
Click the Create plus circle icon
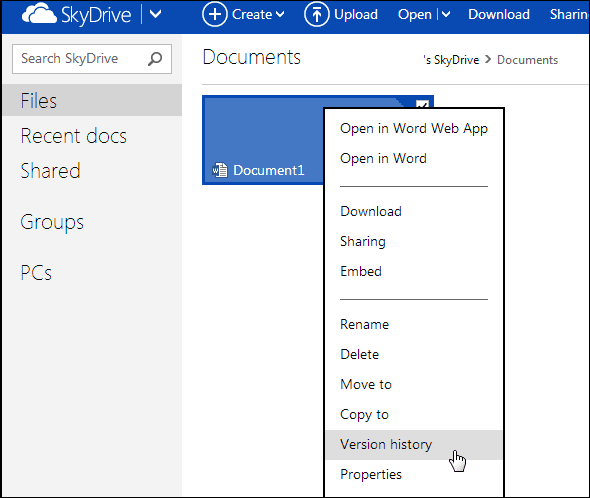point(214,15)
